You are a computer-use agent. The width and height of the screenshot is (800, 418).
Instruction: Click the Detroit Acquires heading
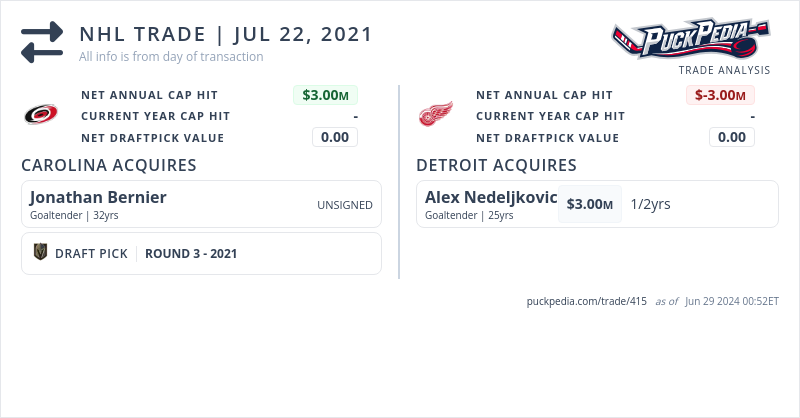point(496,165)
